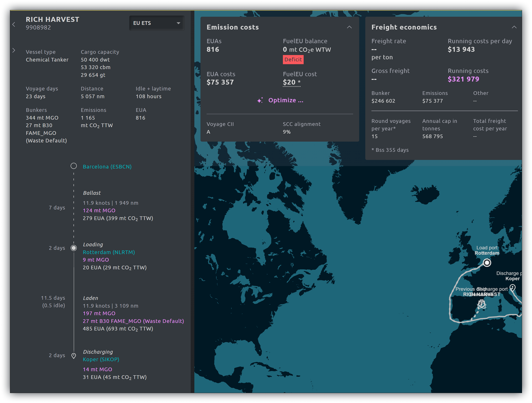The width and height of the screenshot is (532, 403).
Task: Click the FuelEU cost $20 value
Action: [289, 82]
